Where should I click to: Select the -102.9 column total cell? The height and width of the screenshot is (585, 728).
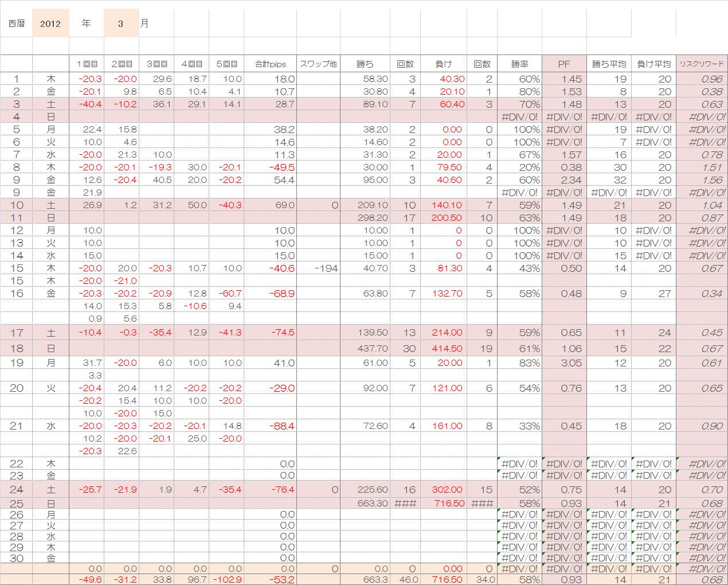[226, 580]
